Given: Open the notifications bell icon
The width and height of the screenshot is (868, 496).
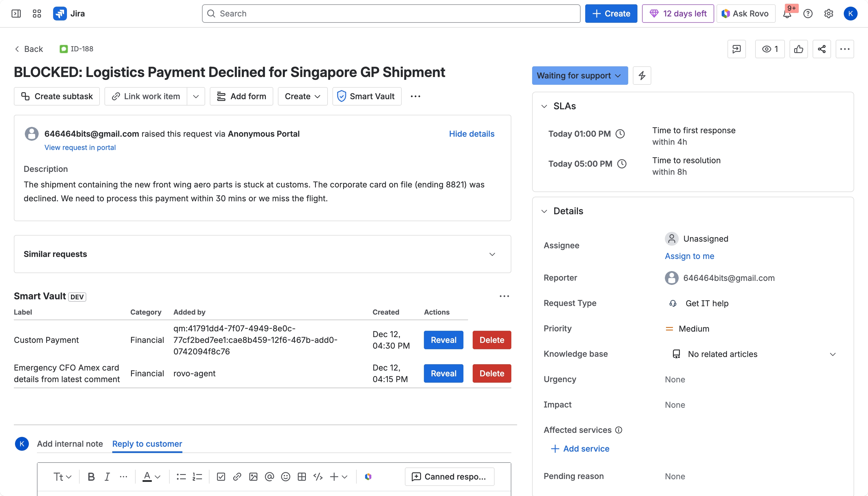Looking at the screenshot, I should pyautogui.click(x=787, y=14).
